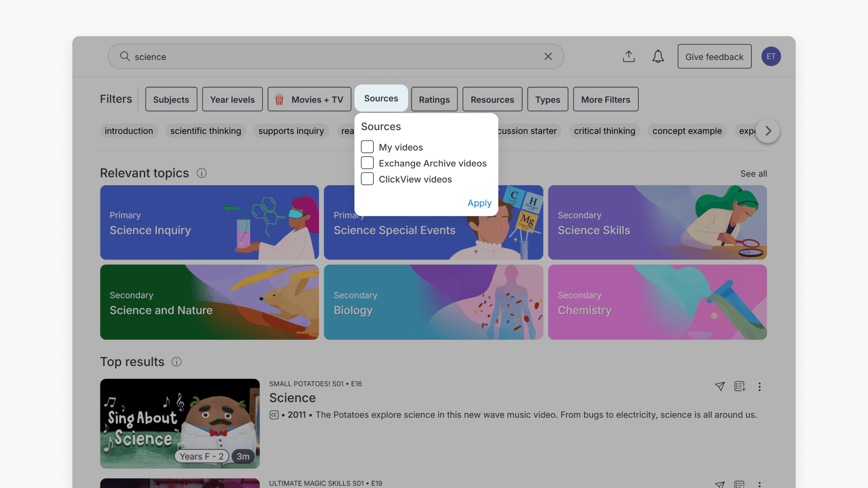Expand the Year levels filter

232,99
